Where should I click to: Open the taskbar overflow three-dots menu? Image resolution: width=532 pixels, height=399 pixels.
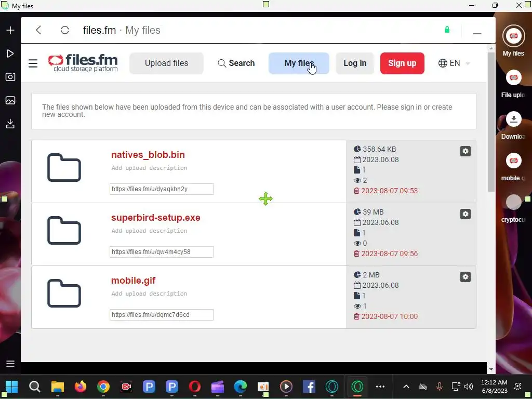380,387
